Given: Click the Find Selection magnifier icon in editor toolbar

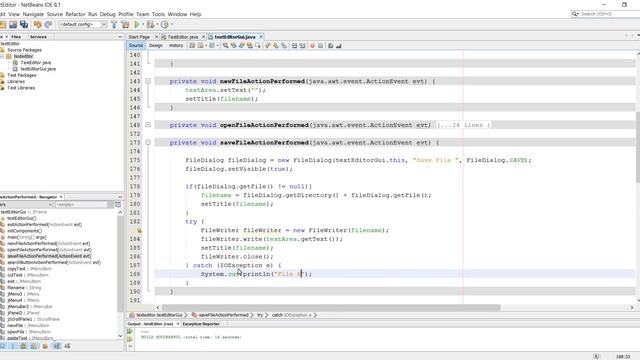Looking at the screenshot, I should (x=225, y=46).
